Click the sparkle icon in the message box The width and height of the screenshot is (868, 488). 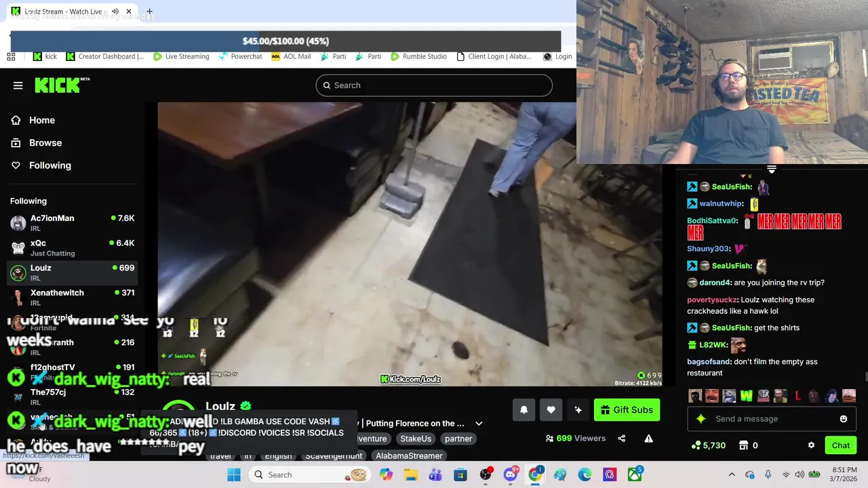pyautogui.click(x=701, y=419)
